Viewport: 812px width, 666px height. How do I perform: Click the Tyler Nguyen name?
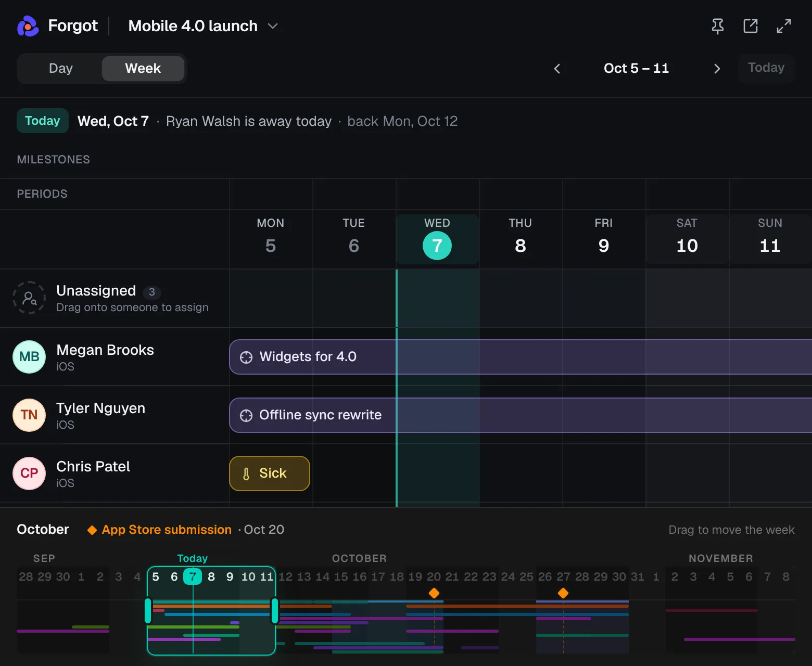pyautogui.click(x=100, y=408)
